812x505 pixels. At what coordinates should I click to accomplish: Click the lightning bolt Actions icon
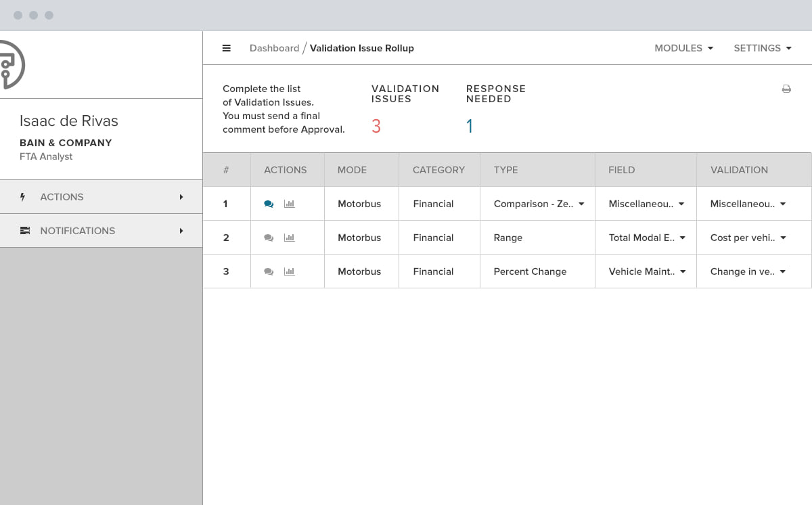(23, 197)
